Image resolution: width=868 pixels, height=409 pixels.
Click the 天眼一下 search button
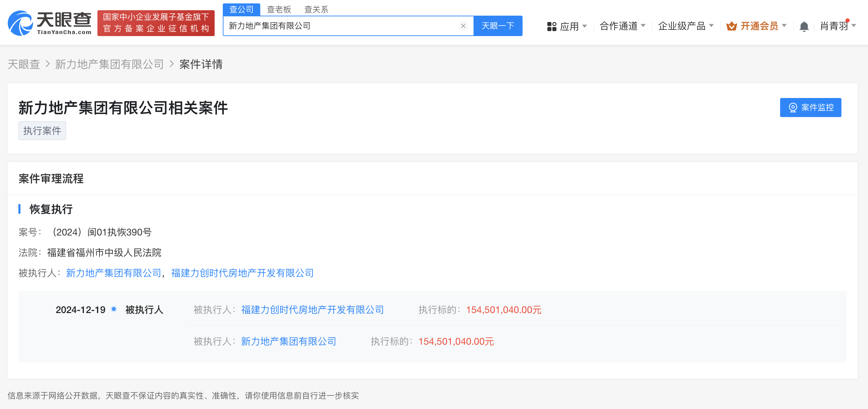click(x=498, y=26)
